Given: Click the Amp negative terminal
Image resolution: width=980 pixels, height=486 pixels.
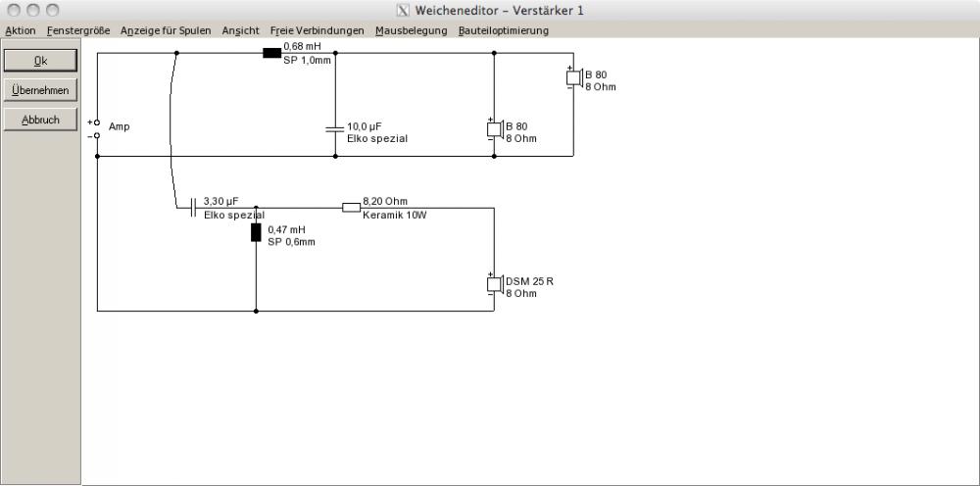Looking at the screenshot, I should [x=97, y=135].
